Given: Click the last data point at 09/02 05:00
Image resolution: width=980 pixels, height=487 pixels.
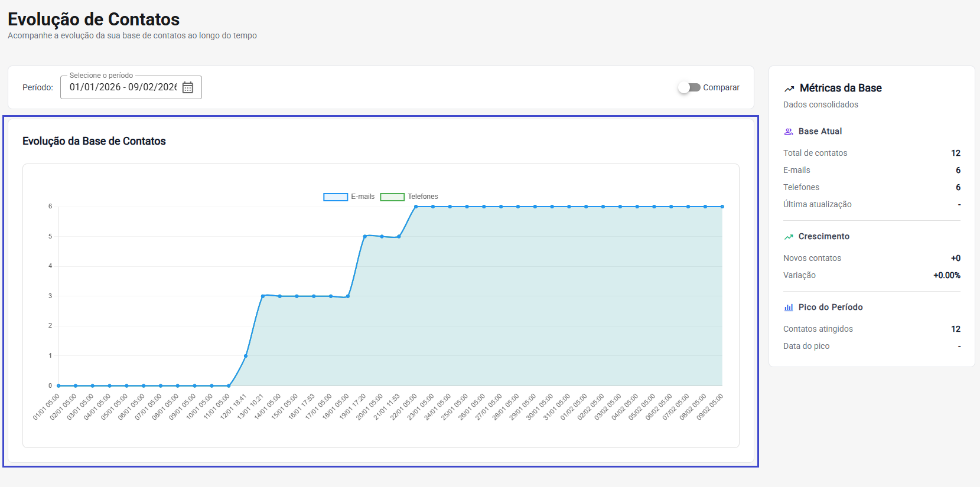Looking at the screenshot, I should pyautogui.click(x=722, y=207).
